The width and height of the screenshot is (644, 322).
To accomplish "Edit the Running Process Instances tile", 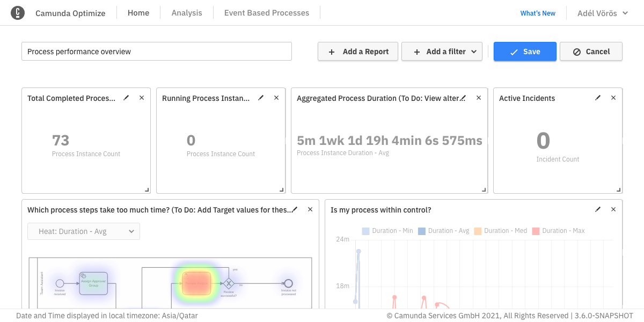I will coord(261,98).
